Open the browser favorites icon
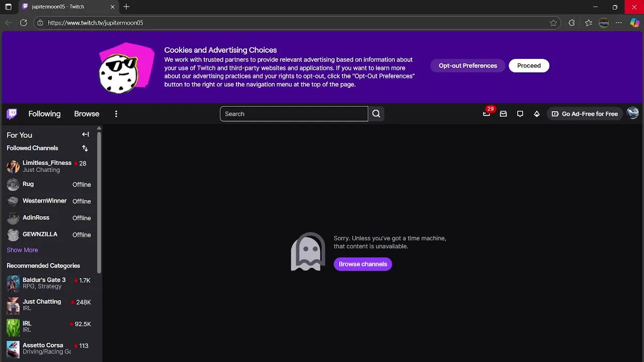Screen dimensions: 644x362 point(589,23)
